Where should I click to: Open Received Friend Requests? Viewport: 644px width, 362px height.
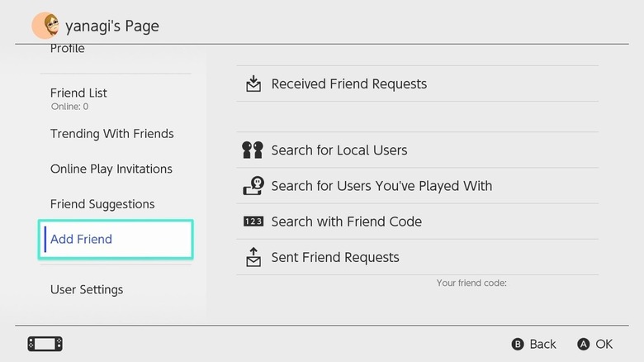click(348, 83)
